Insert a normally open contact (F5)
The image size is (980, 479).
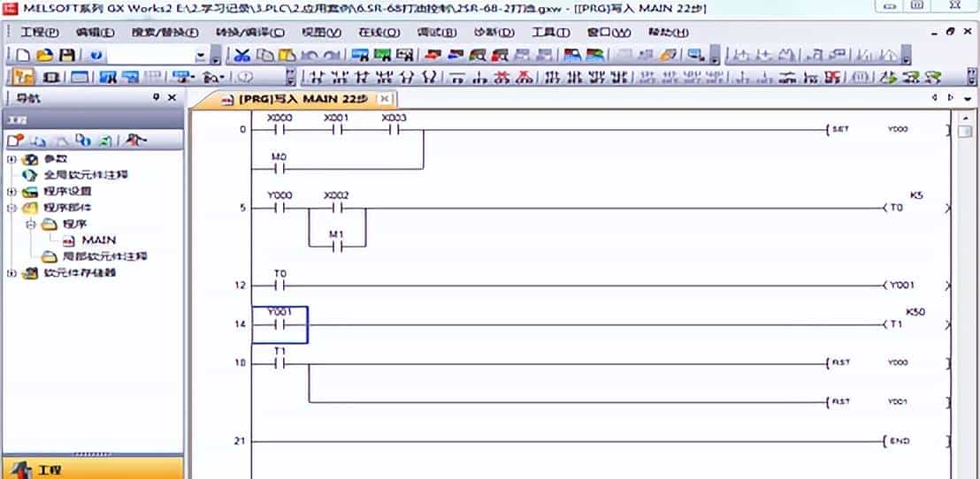(x=318, y=78)
